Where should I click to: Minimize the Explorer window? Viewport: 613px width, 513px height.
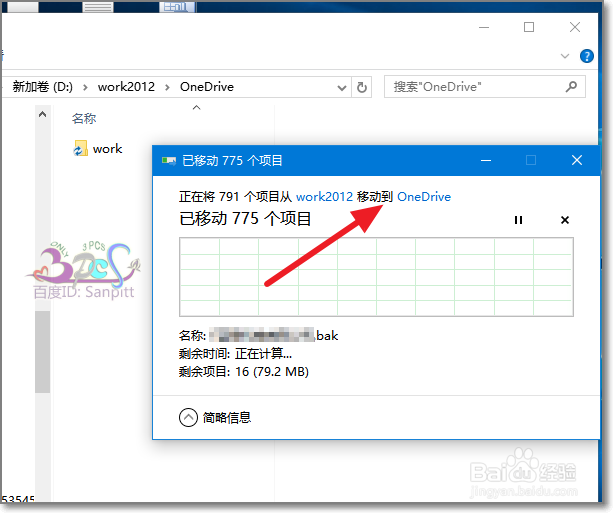pyautogui.click(x=484, y=27)
